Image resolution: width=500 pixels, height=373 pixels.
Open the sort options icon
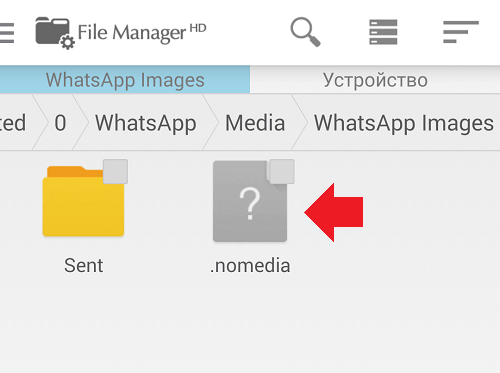click(461, 32)
